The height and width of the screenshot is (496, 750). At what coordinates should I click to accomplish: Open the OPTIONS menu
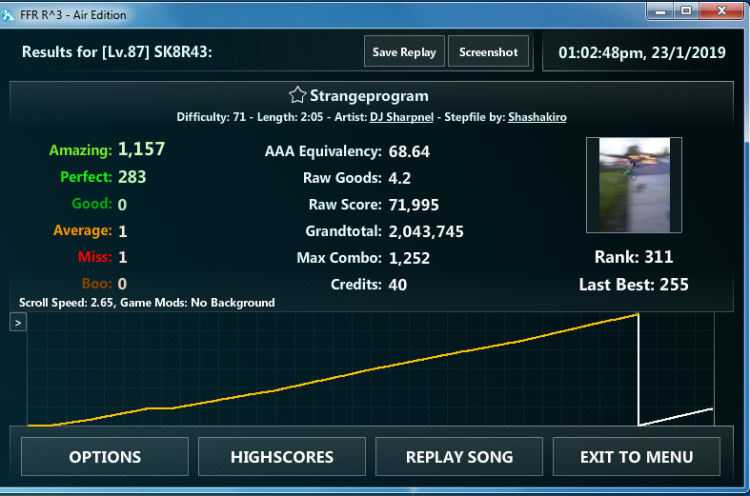coord(105,457)
